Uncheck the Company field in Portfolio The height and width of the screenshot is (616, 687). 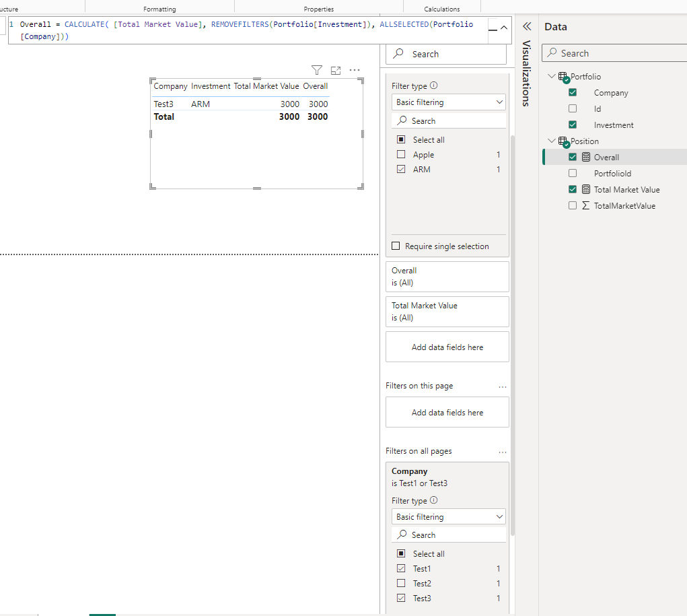573,92
